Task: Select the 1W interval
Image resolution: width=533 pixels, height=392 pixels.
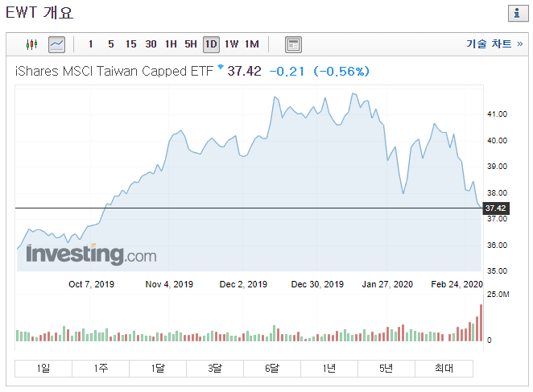Action: click(232, 44)
